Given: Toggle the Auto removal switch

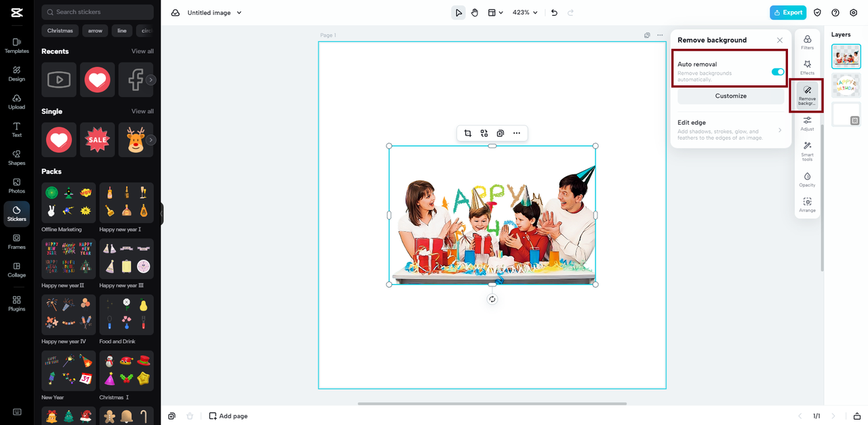Looking at the screenshot, I should click(x=778, y=72).
